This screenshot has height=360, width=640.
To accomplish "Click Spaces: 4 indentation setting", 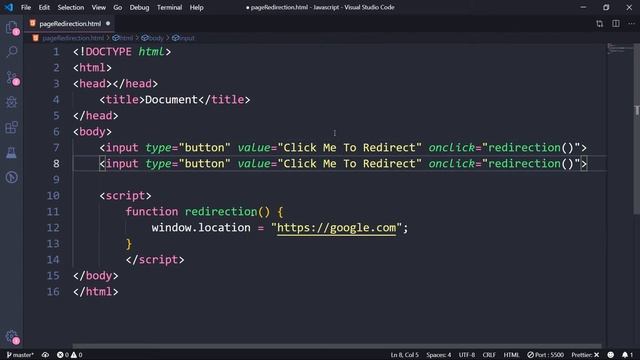I will click(x=439, y=355).
